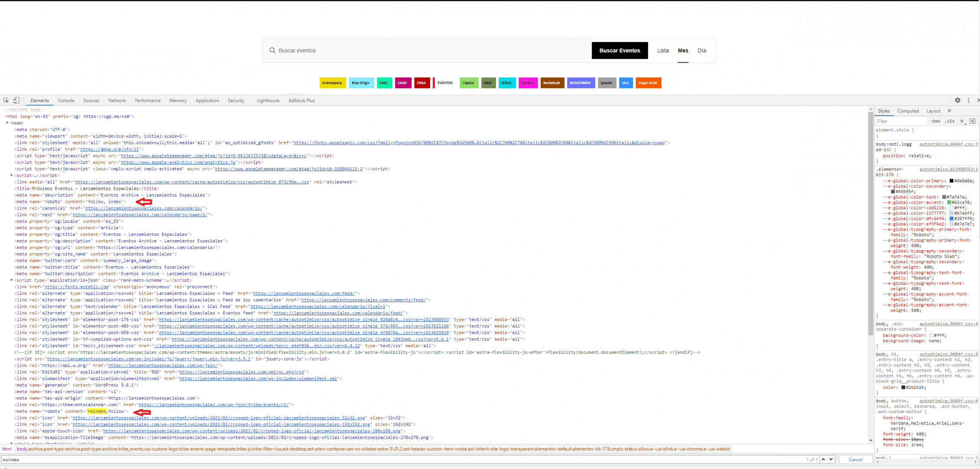Click the RocketLab category tag
The image size is (980, 469).
pyautogui.click(x=552, y=83)
